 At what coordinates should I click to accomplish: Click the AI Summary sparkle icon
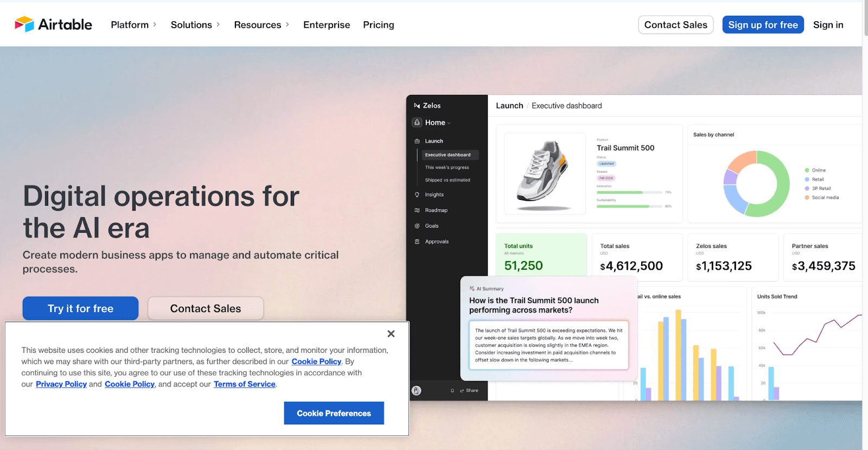coord(472,289)
